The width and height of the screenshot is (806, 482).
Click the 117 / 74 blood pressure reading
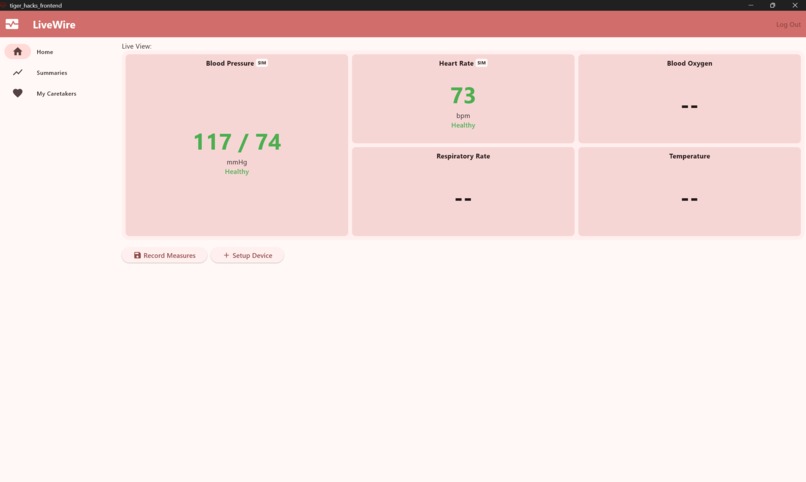click(237, 142)
